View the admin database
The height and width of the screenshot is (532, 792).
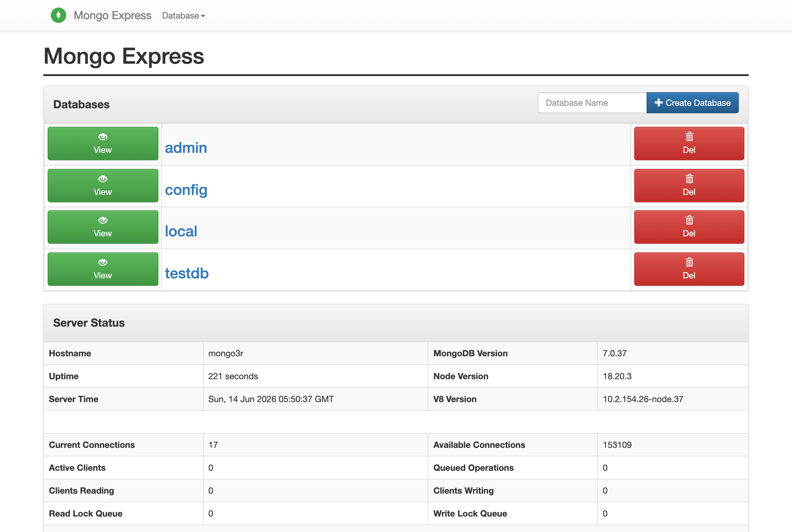pyautogui.click(x=103, y=144)
